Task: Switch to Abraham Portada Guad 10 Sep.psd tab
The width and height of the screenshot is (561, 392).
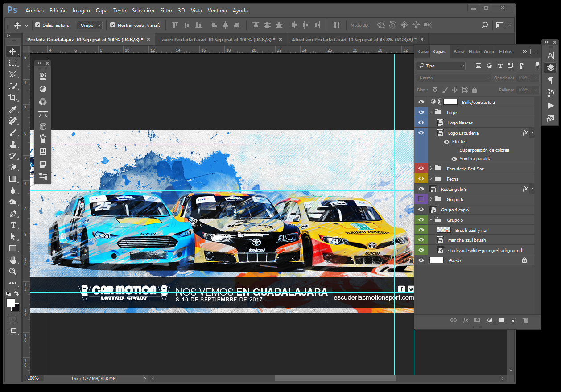Action: click(354, 40)
